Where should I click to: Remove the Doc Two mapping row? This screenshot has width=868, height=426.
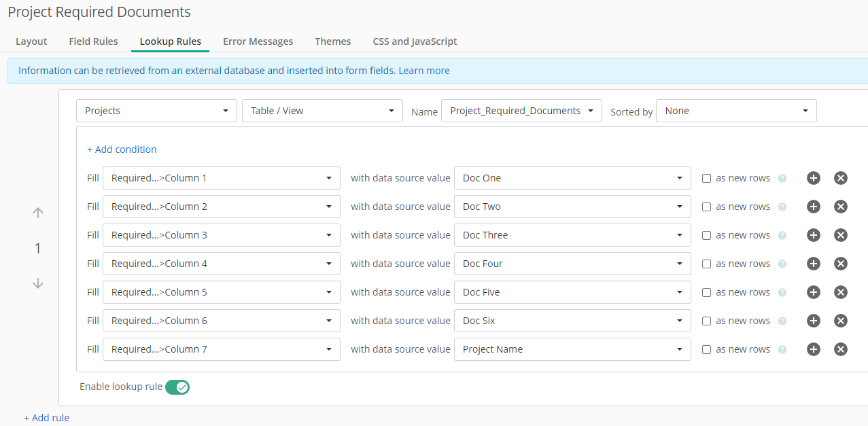(840, 207)
